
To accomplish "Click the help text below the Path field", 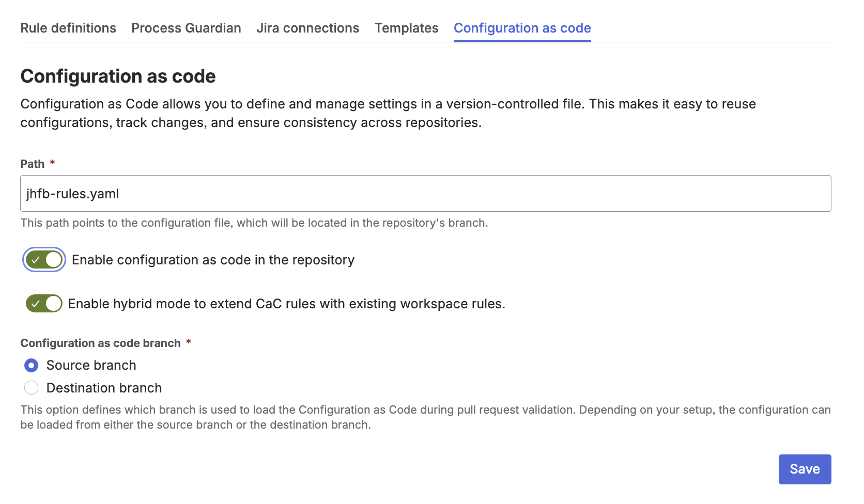I will (x=254, y=223).
